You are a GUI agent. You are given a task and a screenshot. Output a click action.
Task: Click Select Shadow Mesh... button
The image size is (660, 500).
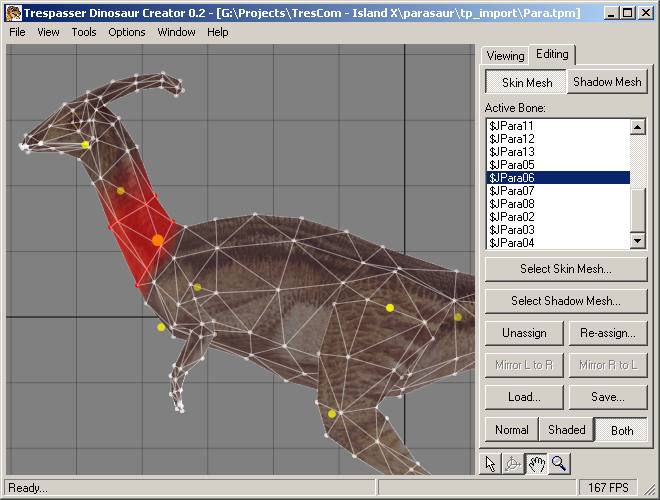pyautogui.click(x=566, y=301)
